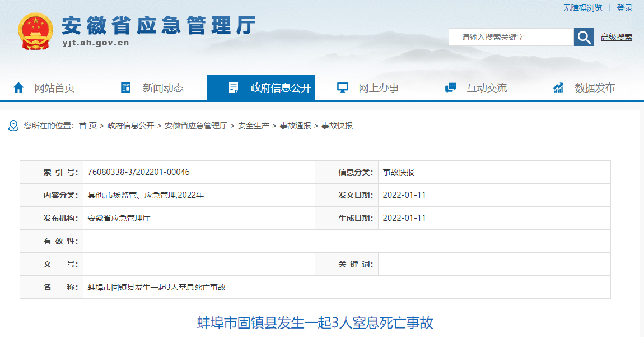Viewport: 644px width, 337px height.
Task: Click the national emblem logo
Action: point(35,31)
